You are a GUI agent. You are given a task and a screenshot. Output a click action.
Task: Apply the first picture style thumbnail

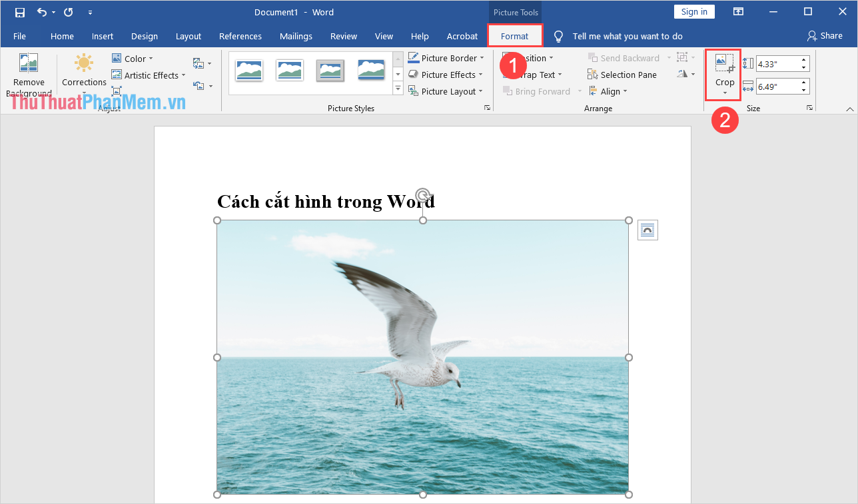tap(248, 69)
